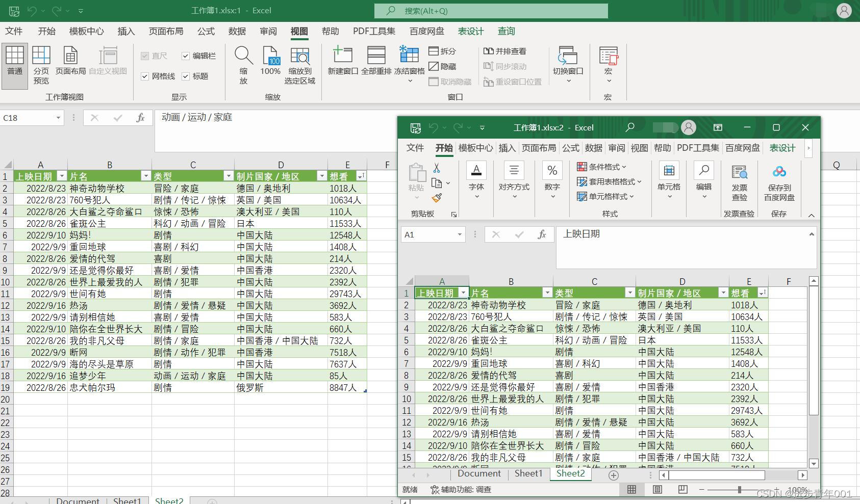
Task: Open Format as Table dropdown in second window
Action: pos(609,181)
